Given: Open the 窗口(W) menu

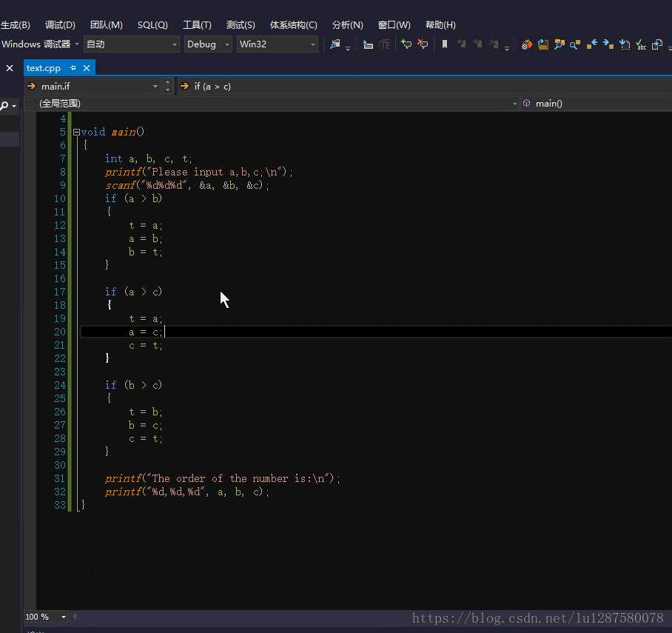Looking at the screenshot, I should pyautogui.click(x=394, y=25).
